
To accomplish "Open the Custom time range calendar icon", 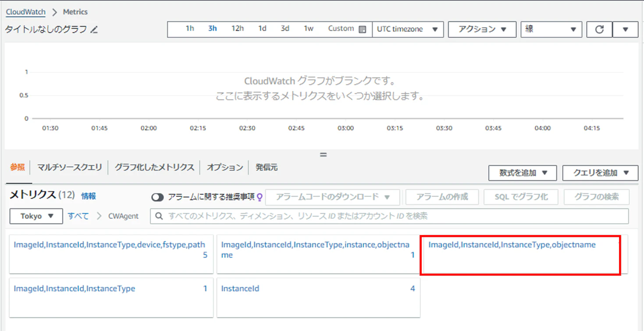I will [362, 29].
